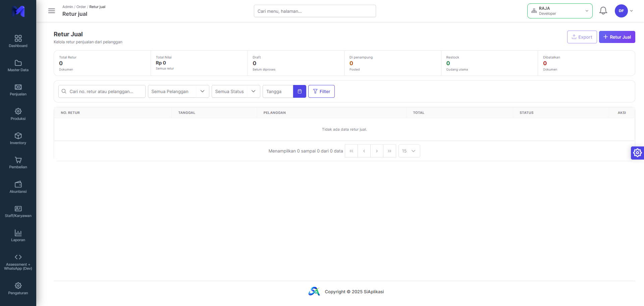This screenshot has width=644, height=306.
Task: Click 'Kelola retur penjualan dari pelanggan' subtitle
Action: click(x=88, y=42)
